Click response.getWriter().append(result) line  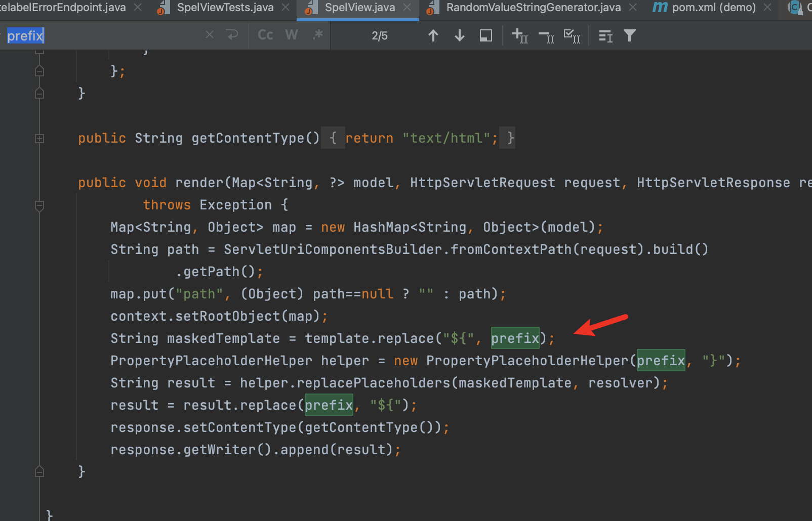point(256,450)
